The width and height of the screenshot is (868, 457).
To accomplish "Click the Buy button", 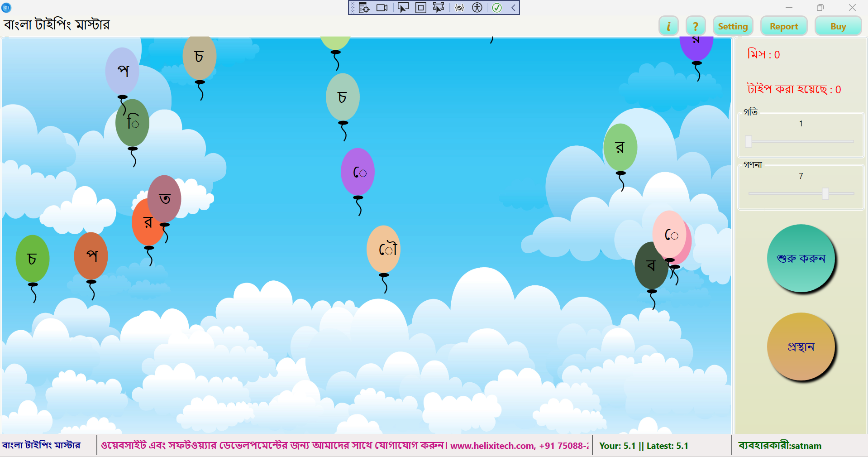I will pyautogui.click(x=838, y=26).
